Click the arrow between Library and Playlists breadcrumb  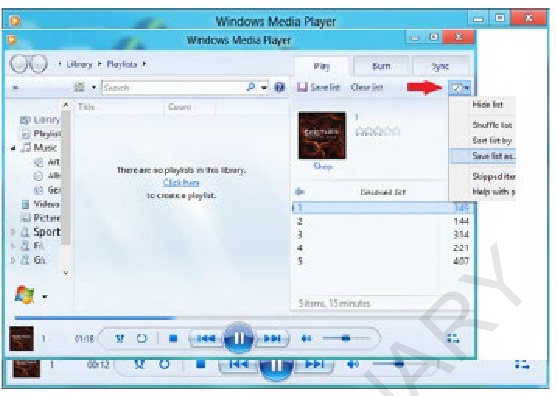(100, 64)
